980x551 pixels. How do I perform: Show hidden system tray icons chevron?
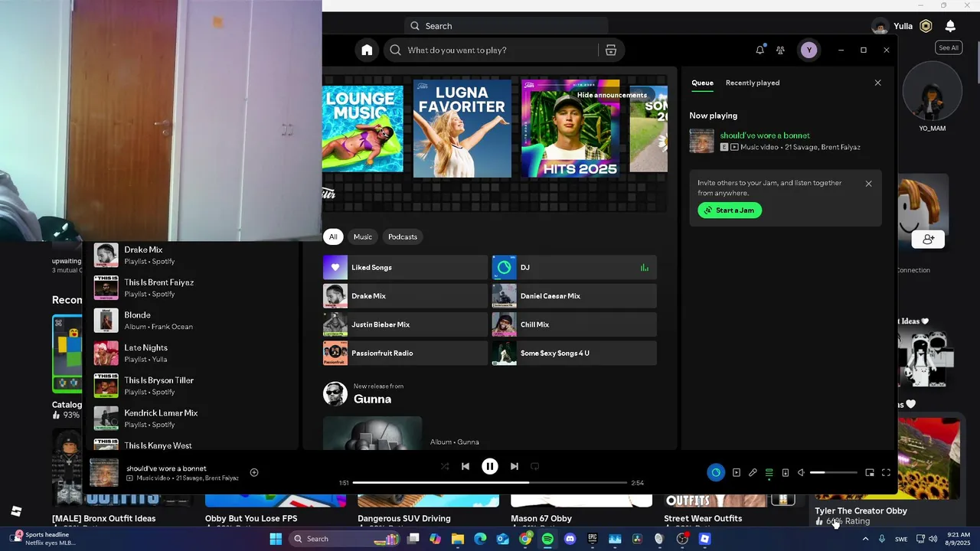click(x=865, y=539)
